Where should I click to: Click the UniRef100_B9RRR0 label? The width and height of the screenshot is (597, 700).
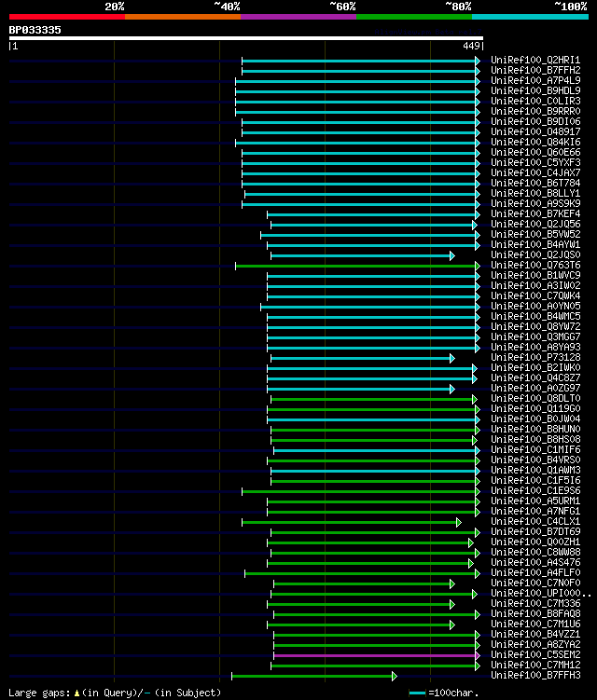point(535,111)
